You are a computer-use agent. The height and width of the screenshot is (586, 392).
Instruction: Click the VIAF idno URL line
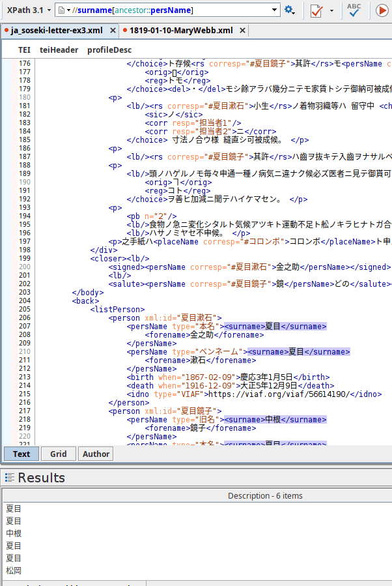[254, 394]
